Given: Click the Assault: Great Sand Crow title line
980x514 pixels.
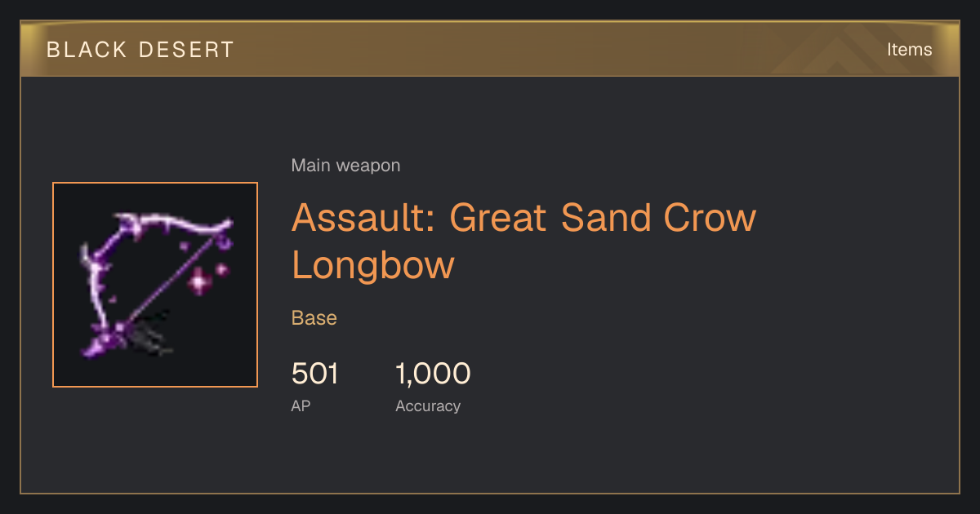Looking at the screenshot, I should 523,218.
